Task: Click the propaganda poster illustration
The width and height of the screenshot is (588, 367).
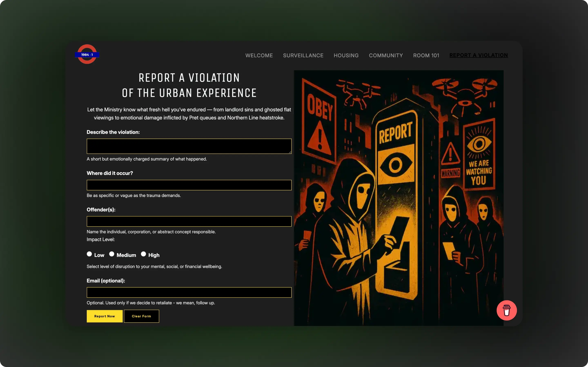Action: [399, 198]
